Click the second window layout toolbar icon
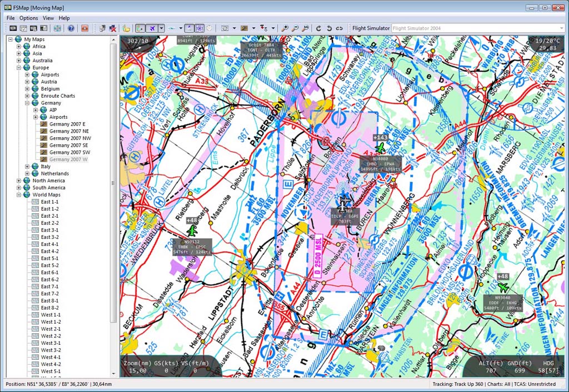This screenshot has height=392, width=569. tap(23, 28)
